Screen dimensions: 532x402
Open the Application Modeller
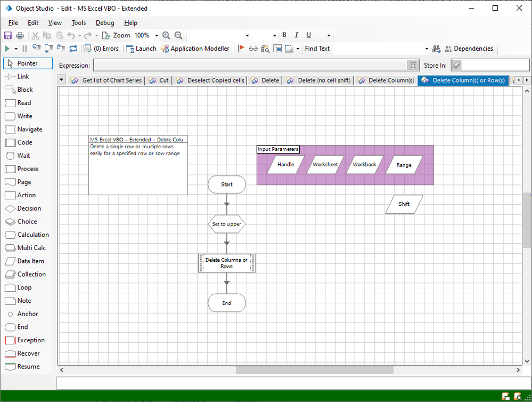coord(195,49)
